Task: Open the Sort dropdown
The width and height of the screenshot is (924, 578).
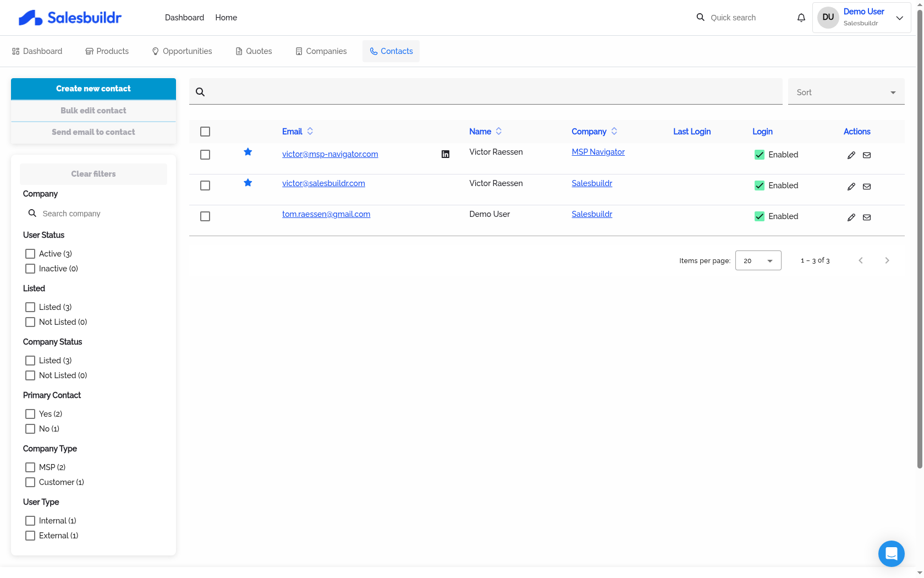Action: (x=846, y=92)
